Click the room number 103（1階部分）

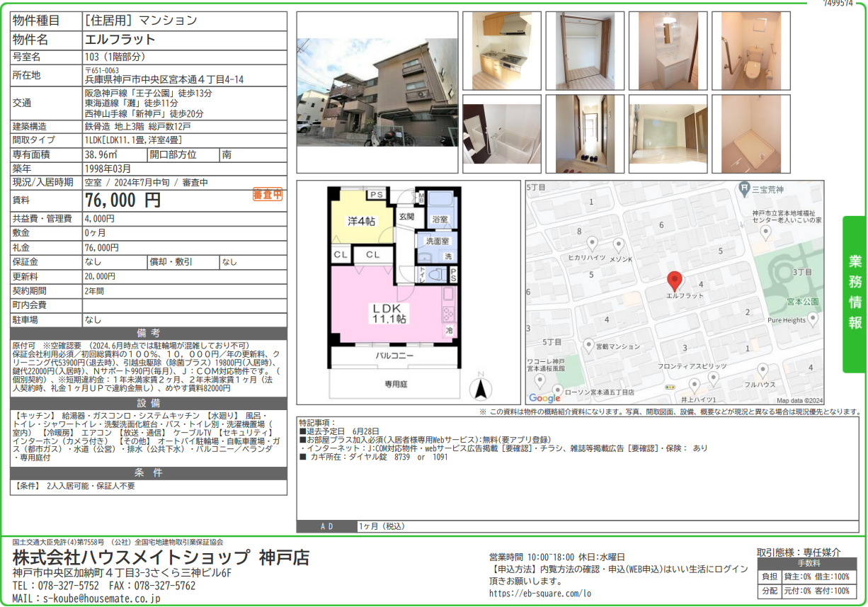(x=114, y=57)
